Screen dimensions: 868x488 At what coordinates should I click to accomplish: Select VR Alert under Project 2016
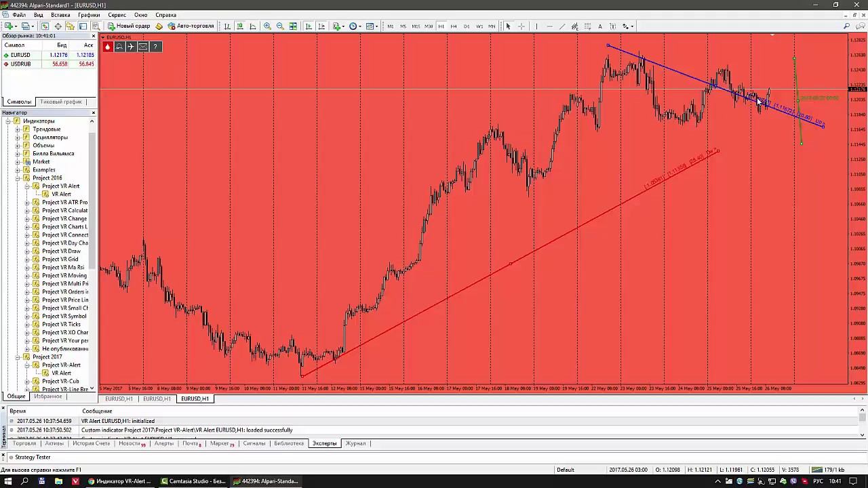(x=61, y=194)
